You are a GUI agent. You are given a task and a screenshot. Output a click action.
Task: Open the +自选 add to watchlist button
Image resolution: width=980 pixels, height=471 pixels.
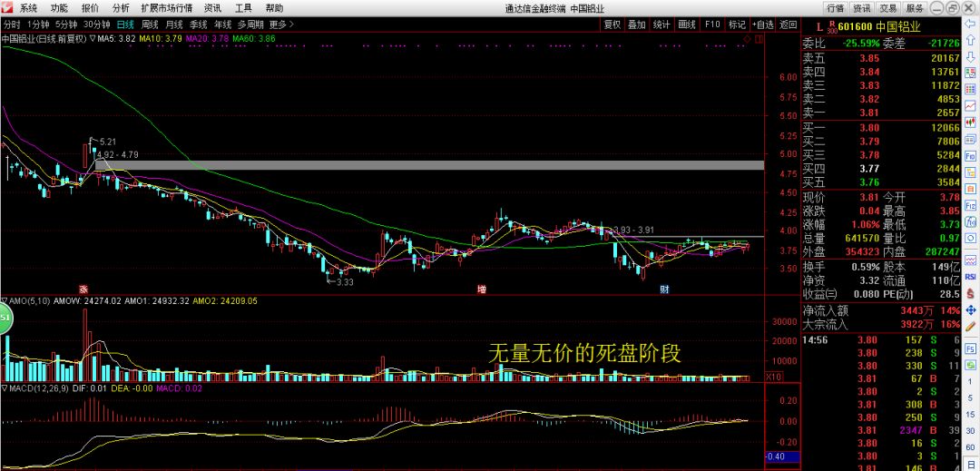[x=763, y=25]
